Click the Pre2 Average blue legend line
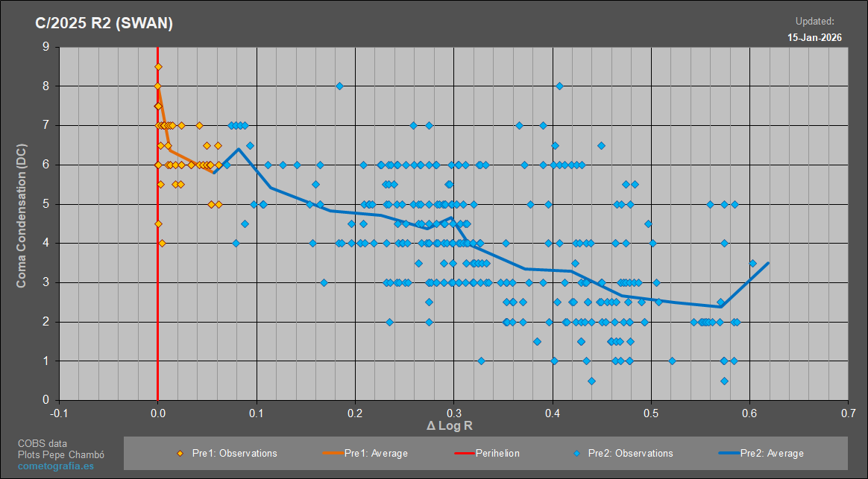The height and width of the screenshot is (479, 868). point(729,454)
